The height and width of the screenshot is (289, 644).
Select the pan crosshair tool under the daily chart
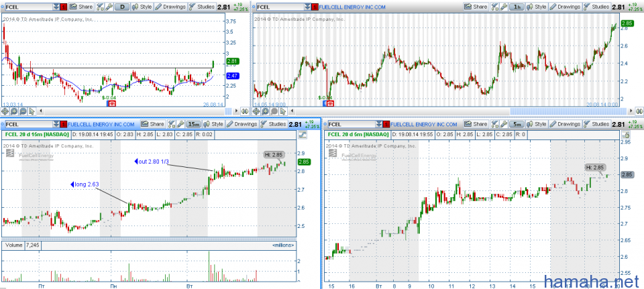[5, 111]
